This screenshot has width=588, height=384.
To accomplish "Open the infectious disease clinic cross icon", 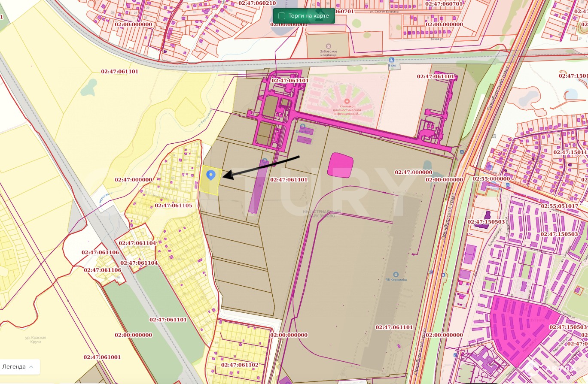I will point(347,101).
